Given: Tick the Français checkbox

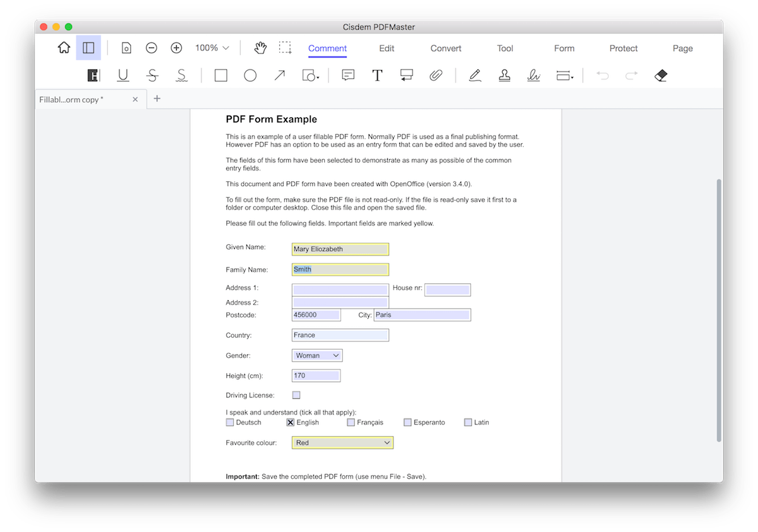Looking at the screenshot, I should [351, 422].
